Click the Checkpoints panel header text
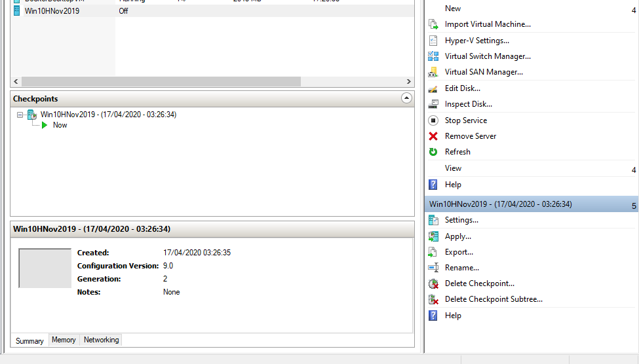Screen dimensions: 639x364 pos(35,99)
